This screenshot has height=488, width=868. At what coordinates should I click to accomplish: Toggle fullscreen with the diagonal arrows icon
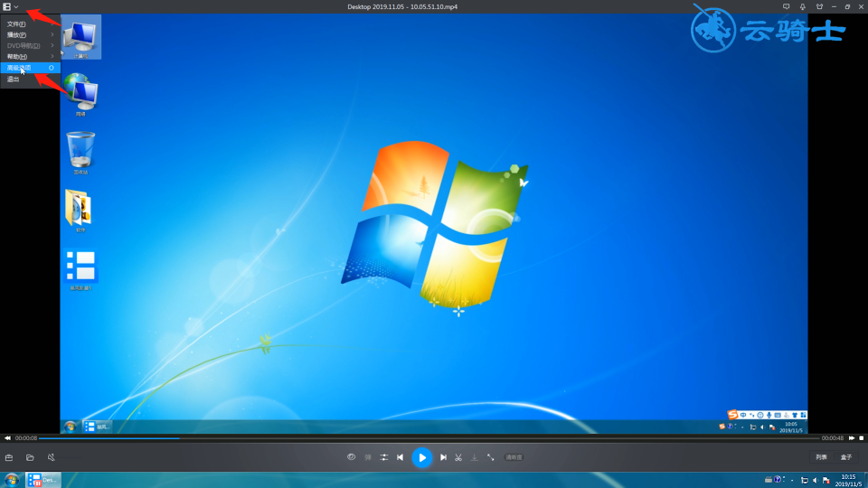(x=490, y=457)
